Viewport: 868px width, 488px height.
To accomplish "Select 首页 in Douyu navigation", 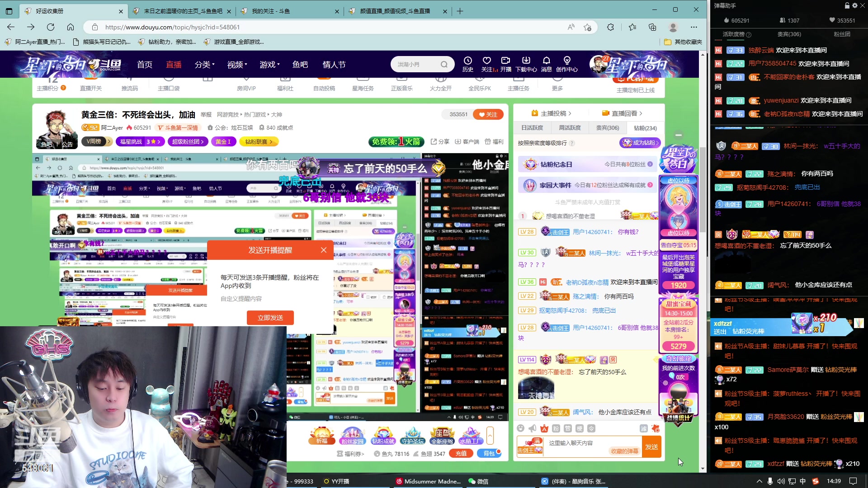I will 145,65.
